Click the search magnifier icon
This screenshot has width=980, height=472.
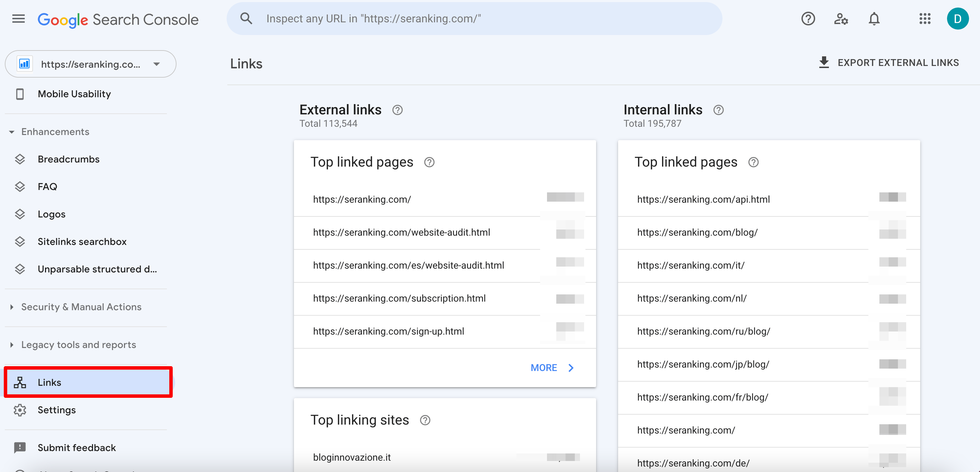(246, 19)
